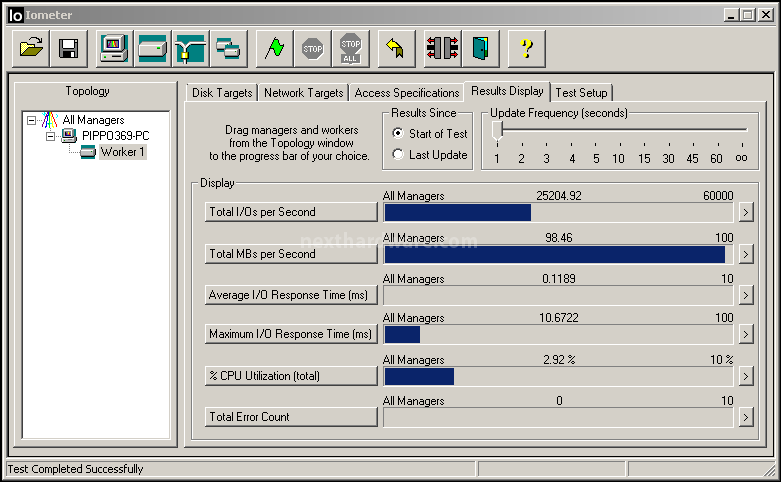Click the All Managers tree icon

pos(50,120)
